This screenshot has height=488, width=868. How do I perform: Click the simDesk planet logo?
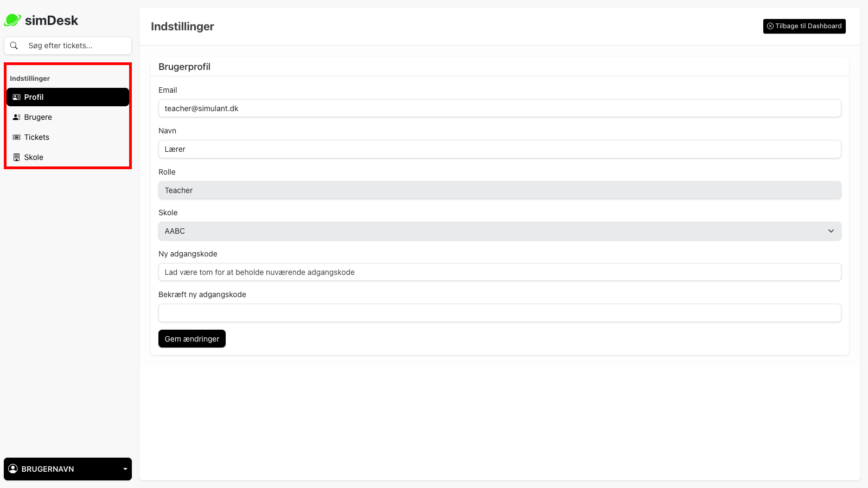point(12,20)
